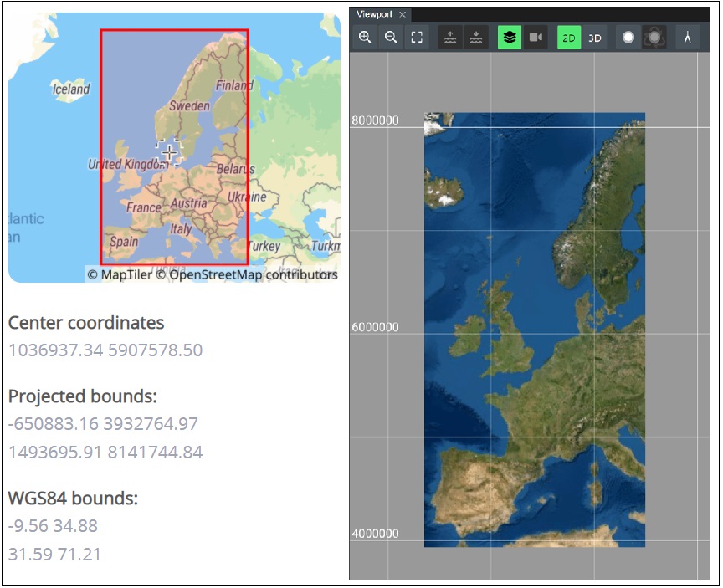Screen dimensions: 723x588
Task: Click the north arrow compass icon
Action: [688, 38]
